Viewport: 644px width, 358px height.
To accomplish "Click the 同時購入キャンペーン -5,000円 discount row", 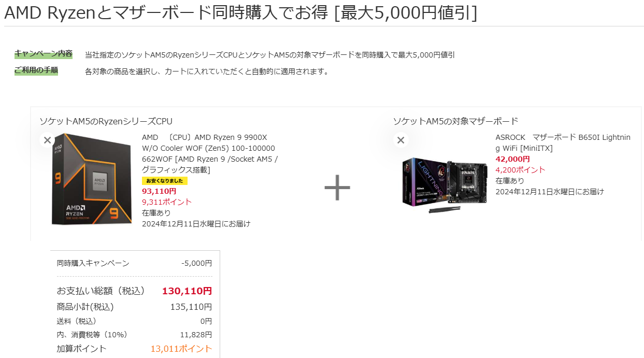I will (135, 263).
